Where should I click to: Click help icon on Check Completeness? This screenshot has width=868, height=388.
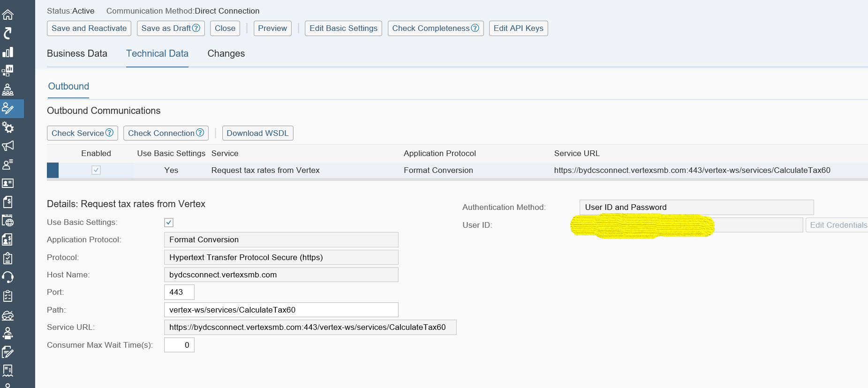pyautogui.click(x=475, y=28)
